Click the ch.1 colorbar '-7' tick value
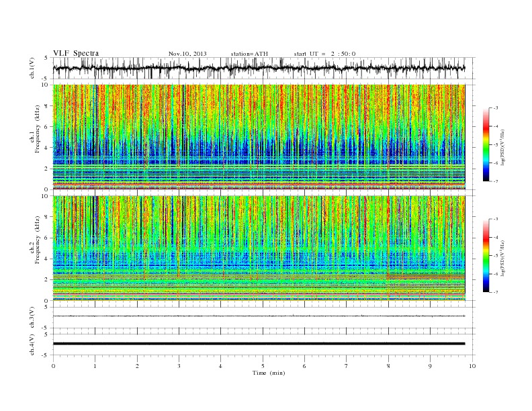 (496, 181)
